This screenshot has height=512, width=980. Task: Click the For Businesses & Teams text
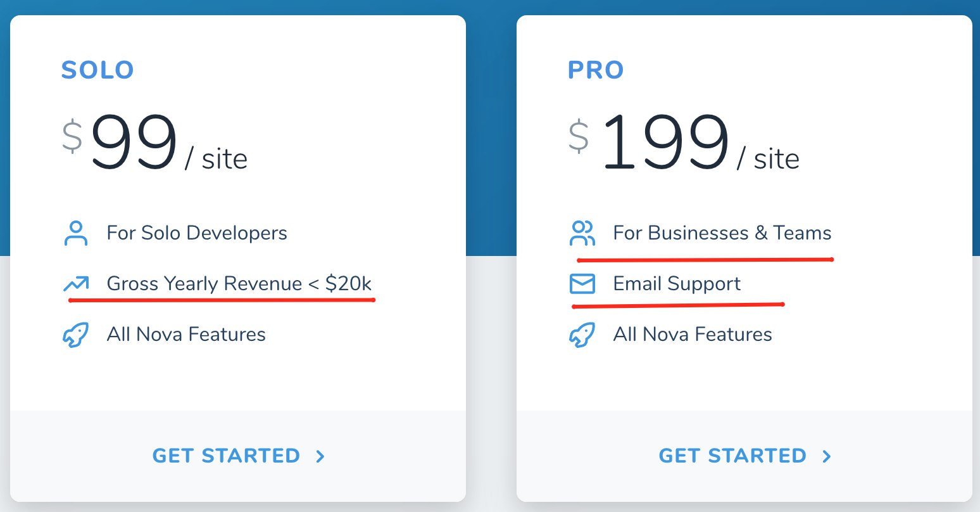click(x=722, y=233)
